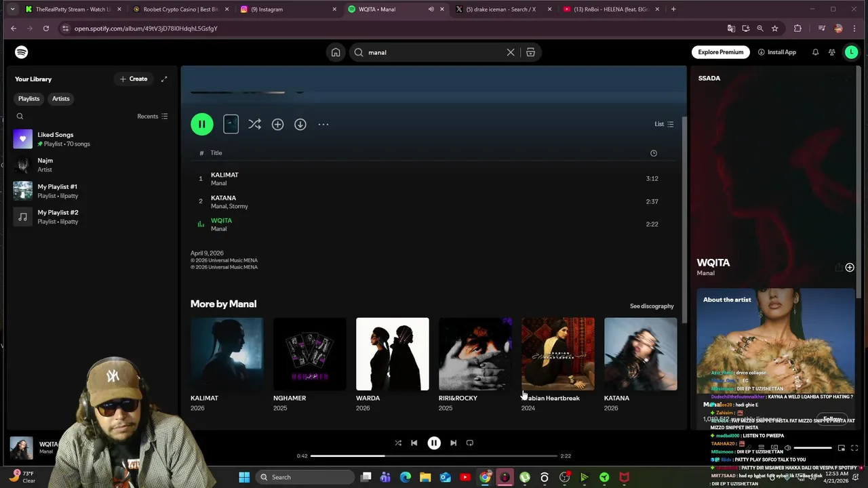Open Najm artist in library
This screenshot has width=868, height=488.
tap(91, 165)
